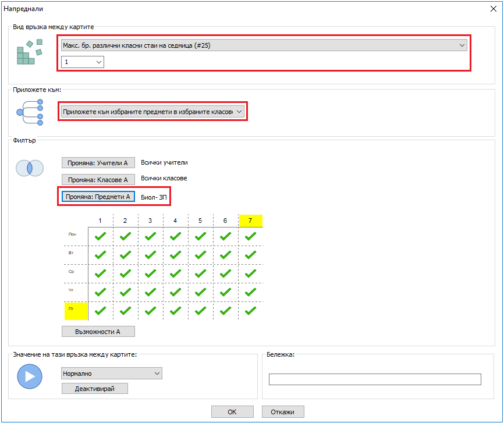Open the numeric value dropdown showing 1

pyautogui.click(x=83, y=62)
